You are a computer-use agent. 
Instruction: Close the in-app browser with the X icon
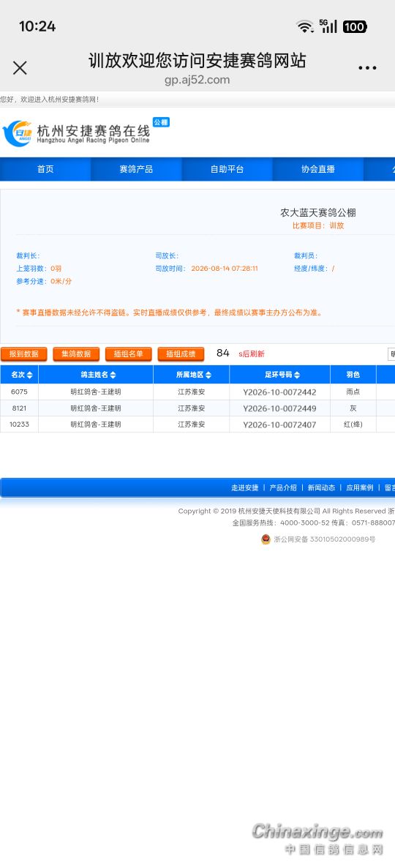click(20, 68)
